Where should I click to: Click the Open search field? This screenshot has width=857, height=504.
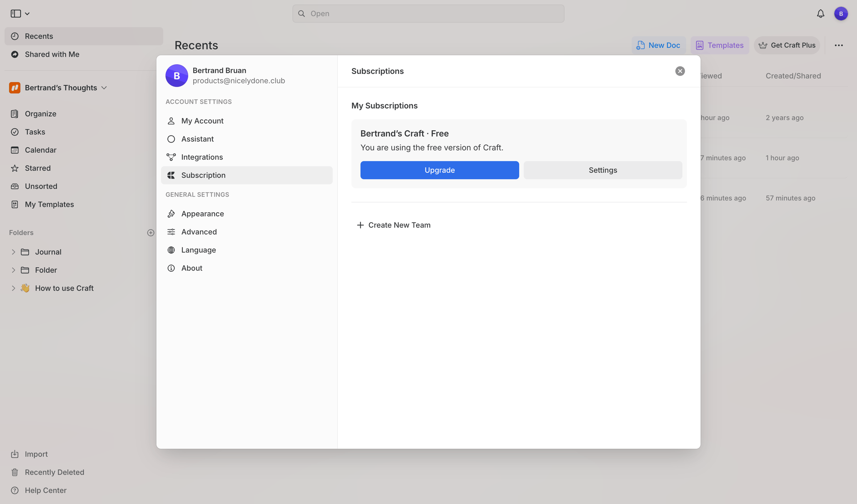point(428,14)
